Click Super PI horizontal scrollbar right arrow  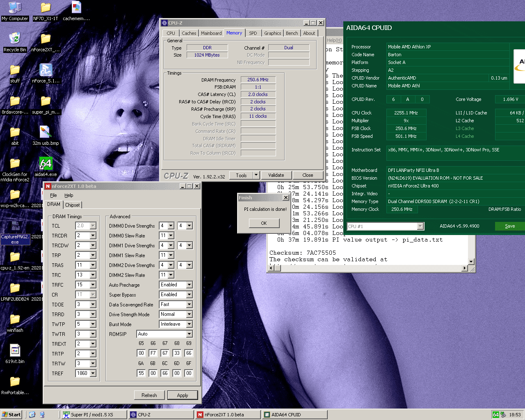(465, 268)
